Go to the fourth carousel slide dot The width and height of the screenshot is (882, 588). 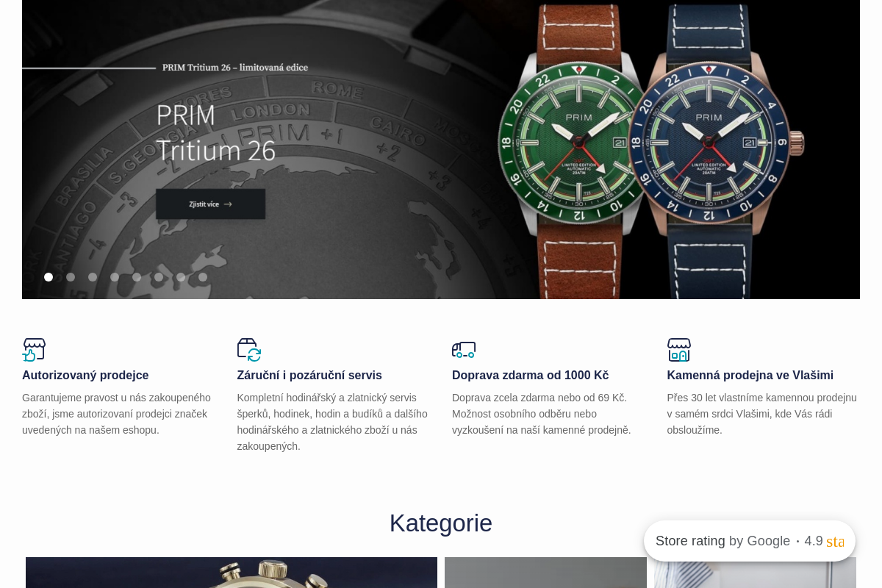pyautogui.click(x=115, y=277)
